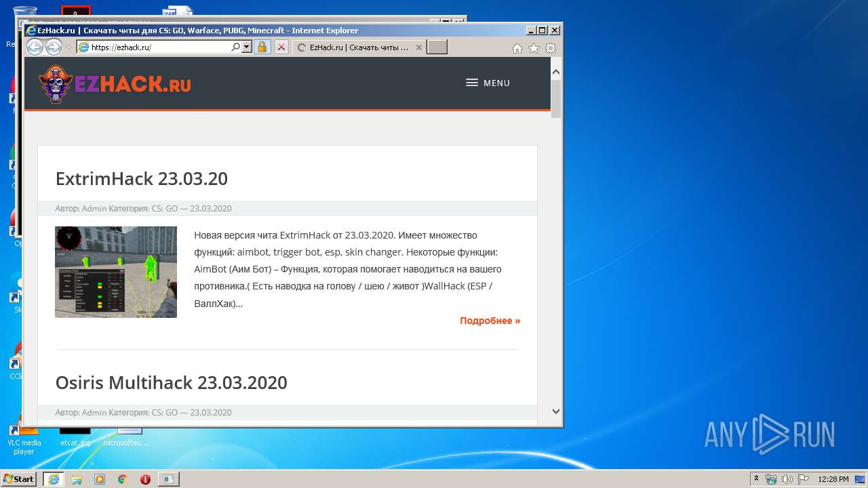
Task: Launch Google Chrome from the taskbar
Action: click(123, 479)
